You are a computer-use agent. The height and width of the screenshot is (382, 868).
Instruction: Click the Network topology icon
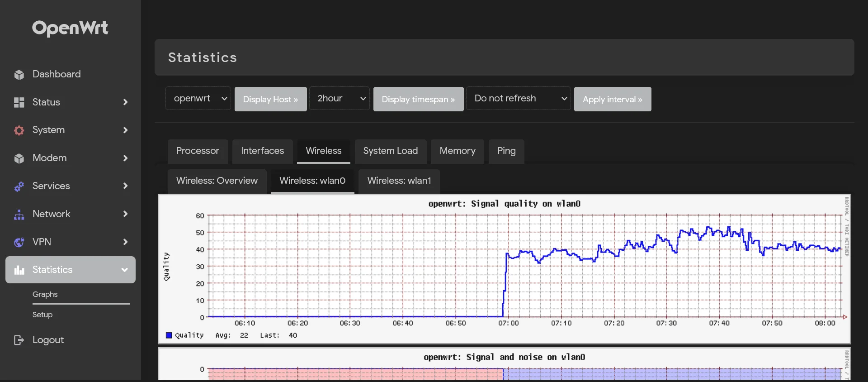19,215
